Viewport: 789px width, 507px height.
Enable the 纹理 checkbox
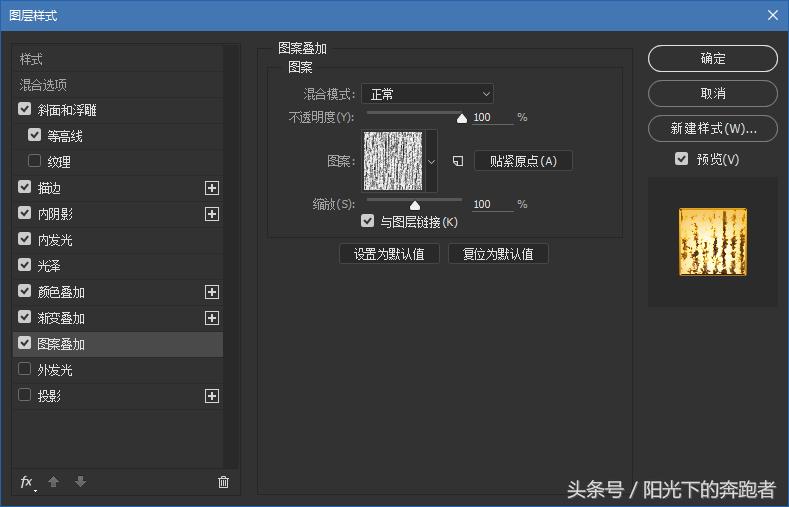[x=35, y=161]
